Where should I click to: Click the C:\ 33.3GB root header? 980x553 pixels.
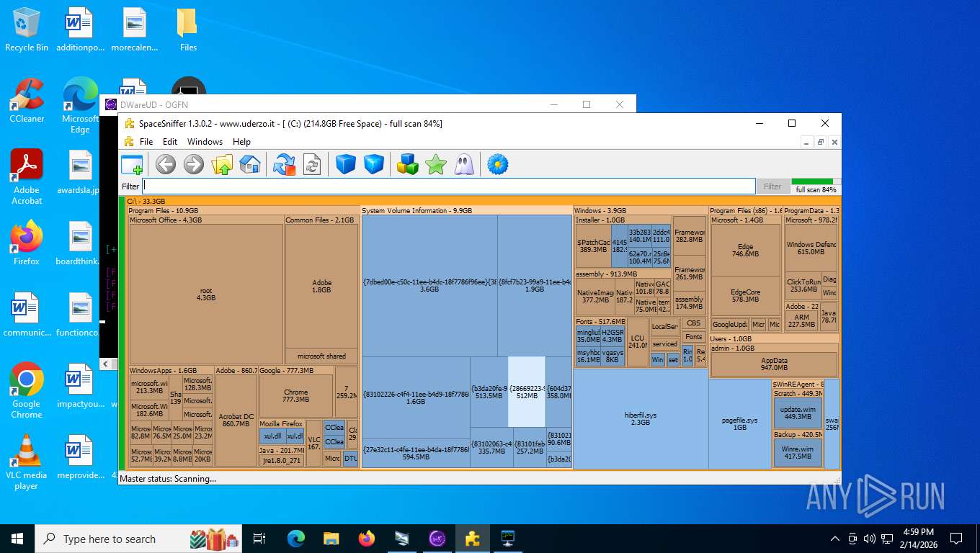point(482,202)
